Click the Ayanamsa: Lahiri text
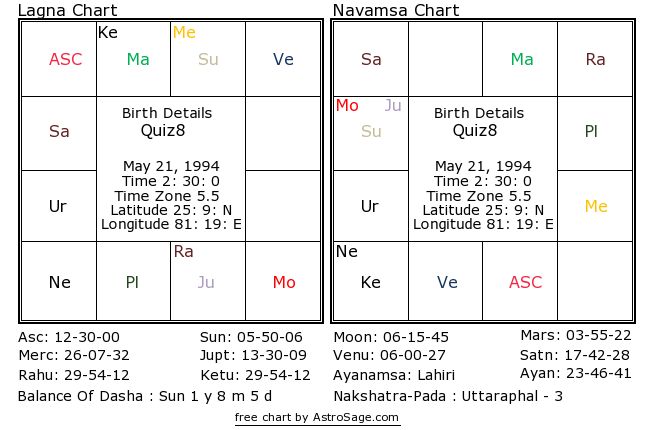This screenshot has height=430, width=660. pyautogui.click(x=393, y=375)
